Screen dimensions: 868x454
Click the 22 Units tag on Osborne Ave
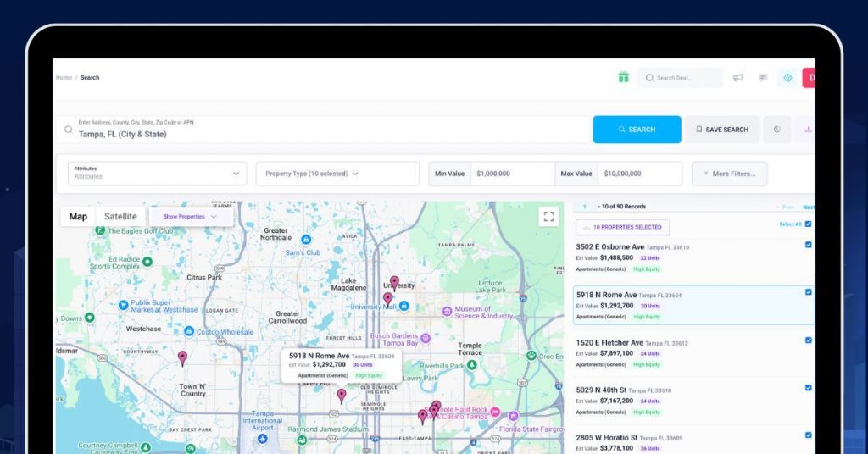tap(650, 258)
